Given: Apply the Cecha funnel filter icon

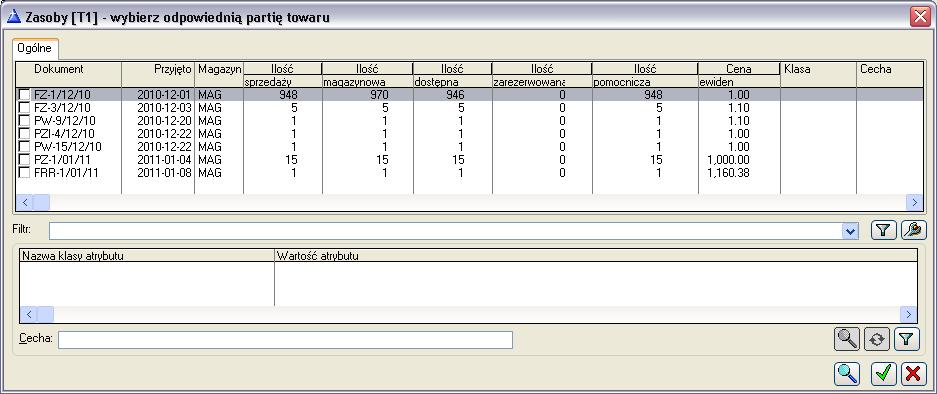Looking at the screenshot, I should coord(907,340).
